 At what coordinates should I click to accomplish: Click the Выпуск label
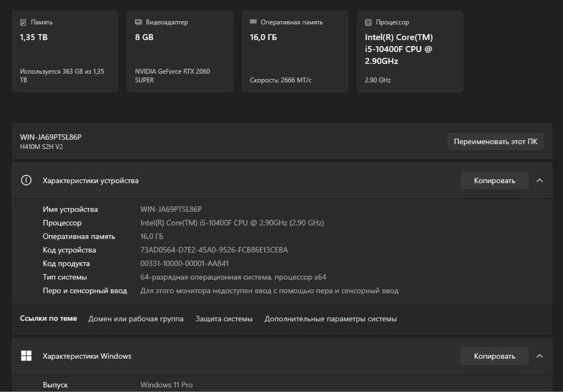55,385
